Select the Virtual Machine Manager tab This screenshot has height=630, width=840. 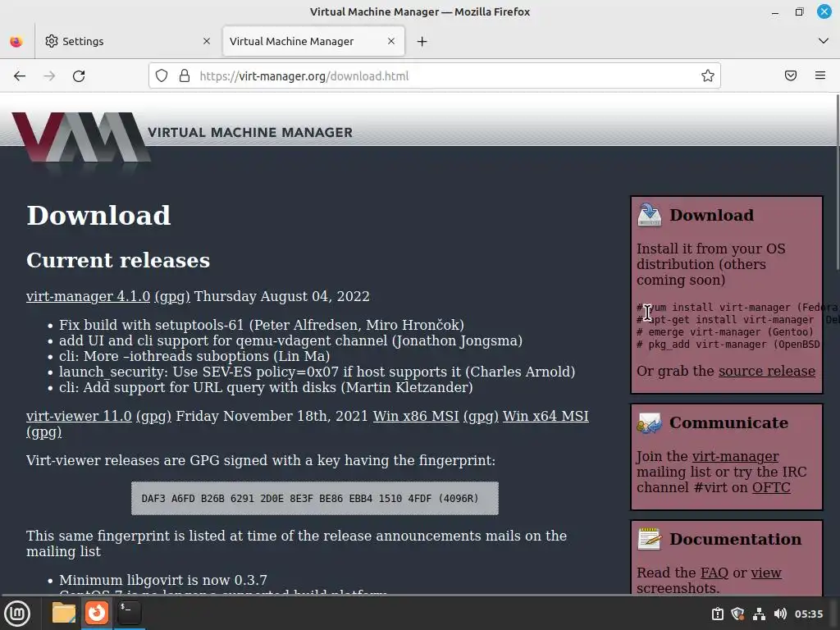click(x=313, y=41)
